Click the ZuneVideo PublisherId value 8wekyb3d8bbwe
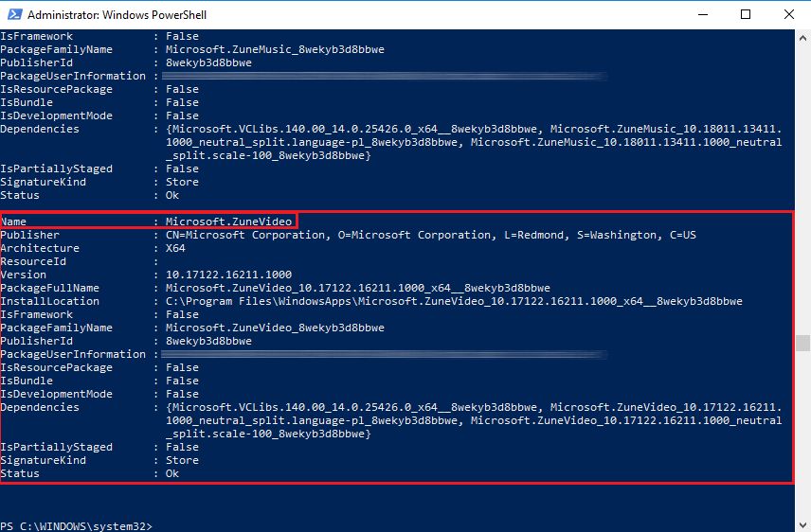The image size is (811, 532). coord(208,341)
